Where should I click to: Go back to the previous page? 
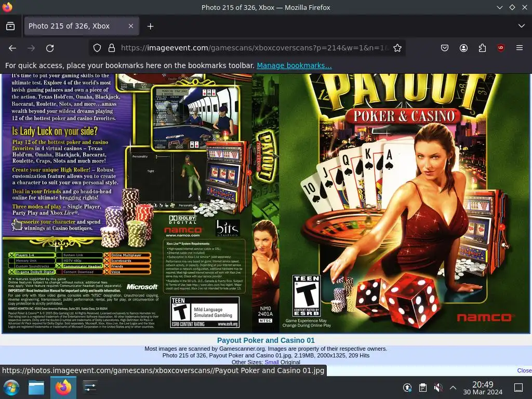click(12, 48)
